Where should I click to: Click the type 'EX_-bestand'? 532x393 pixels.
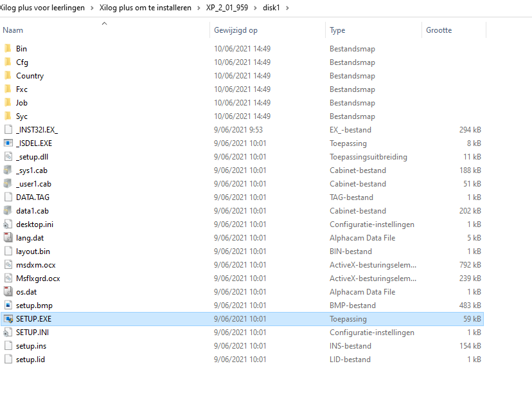pyautogui.click(x=350, y=130)
